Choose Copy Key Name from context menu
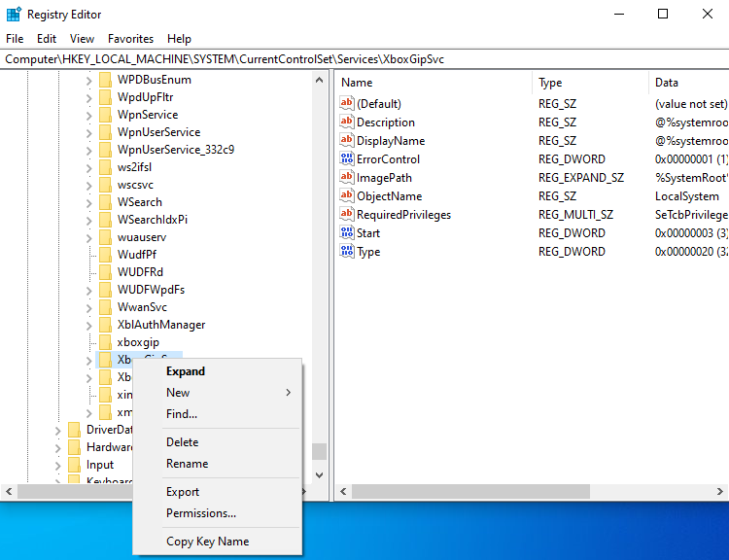The image size is (729, 560). 218,542
